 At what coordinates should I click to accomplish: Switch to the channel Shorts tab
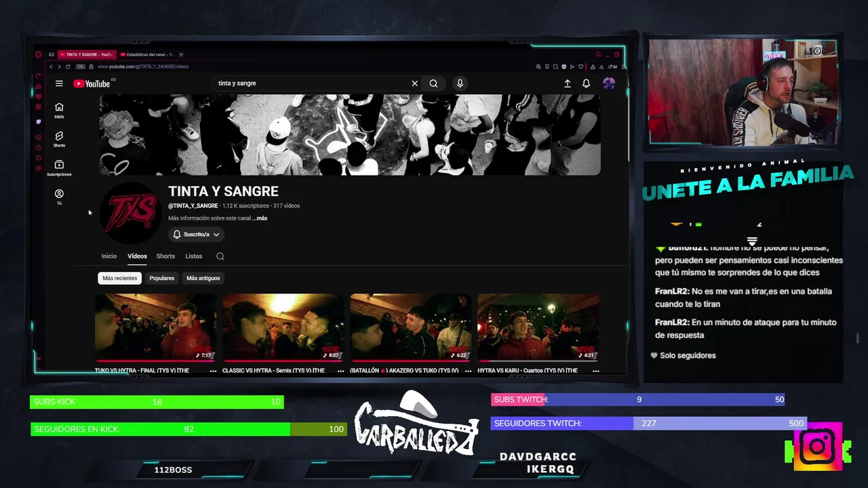pos(165,256)
